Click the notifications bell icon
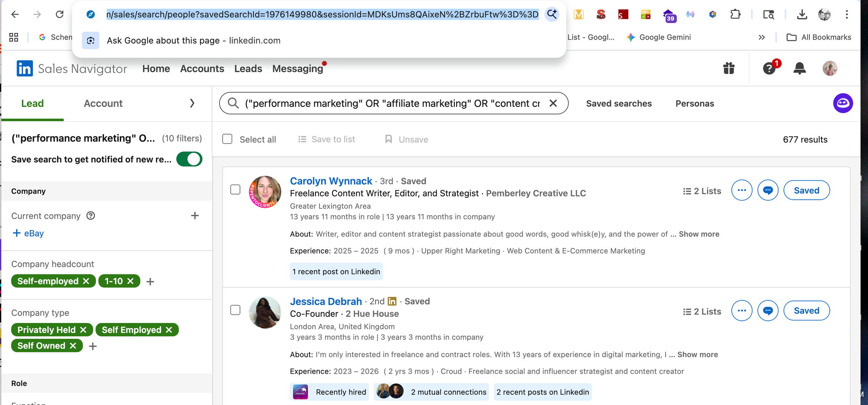Image resolution: width=868 pixels, height=405 pixels. [799, 69]
